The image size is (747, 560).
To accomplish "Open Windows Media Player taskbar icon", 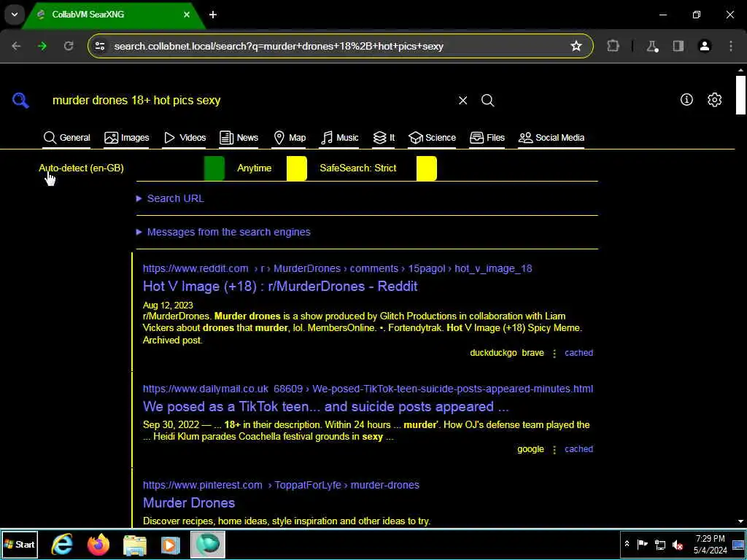I will point(171,544).
